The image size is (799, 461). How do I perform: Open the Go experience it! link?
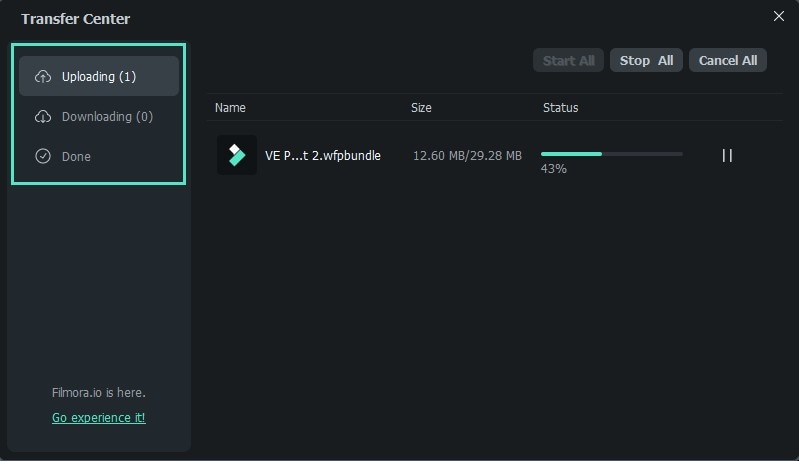[99, 417]
